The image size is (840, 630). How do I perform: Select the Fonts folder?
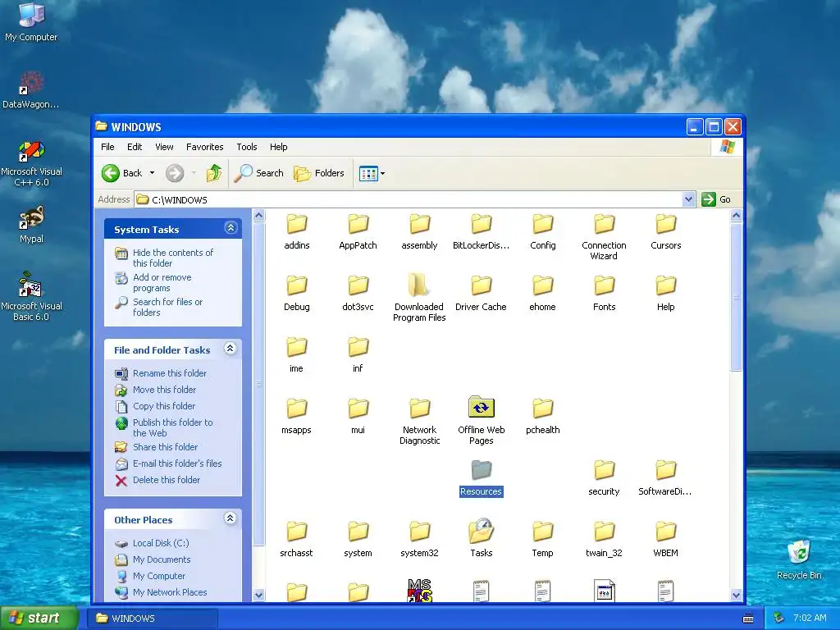605,293
